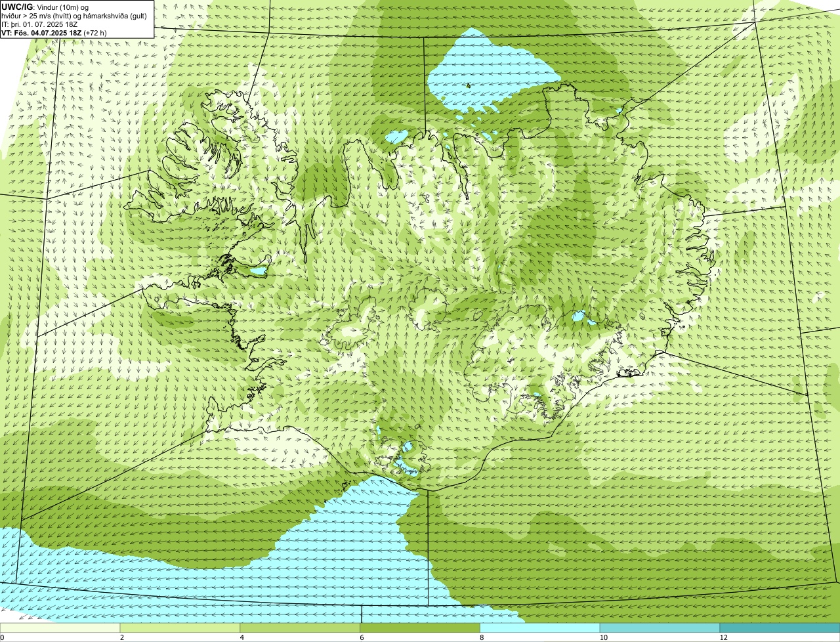Screen dimensions: 840x642
Task: Click the colorbar scale label "8"
Action: click(x=482, y=637)
